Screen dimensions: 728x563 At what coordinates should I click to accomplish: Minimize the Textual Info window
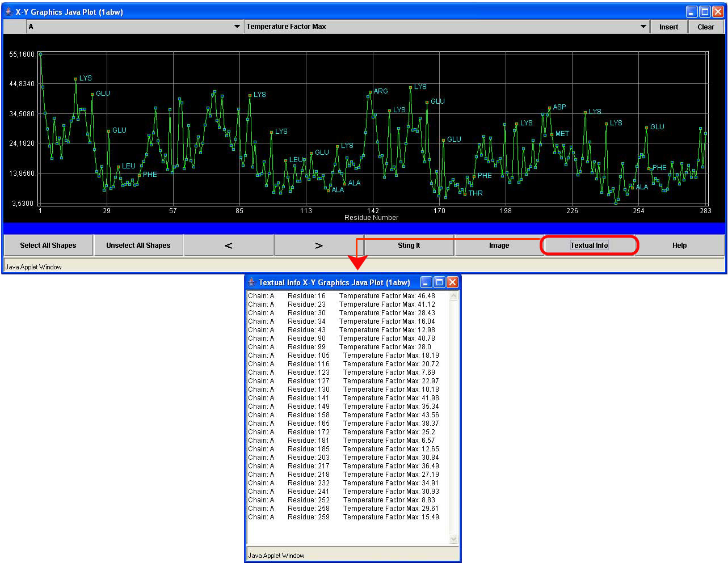(x=426, y=282)
